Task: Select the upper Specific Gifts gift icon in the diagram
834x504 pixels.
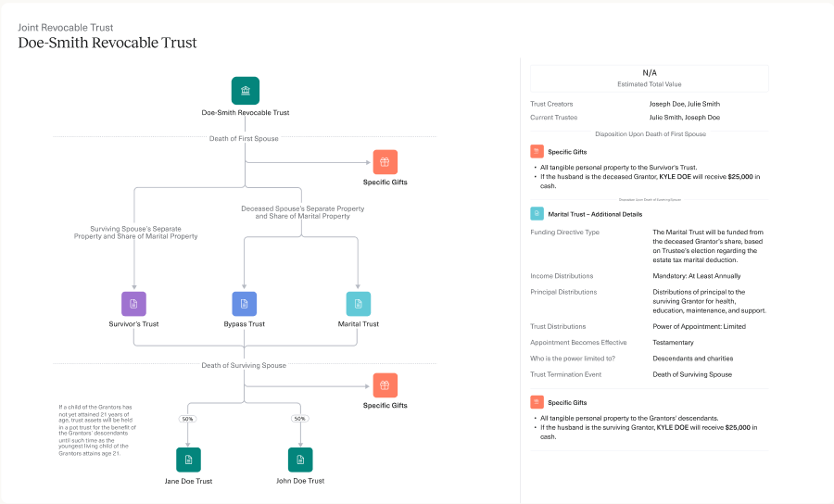Action: tap(385, 162)
